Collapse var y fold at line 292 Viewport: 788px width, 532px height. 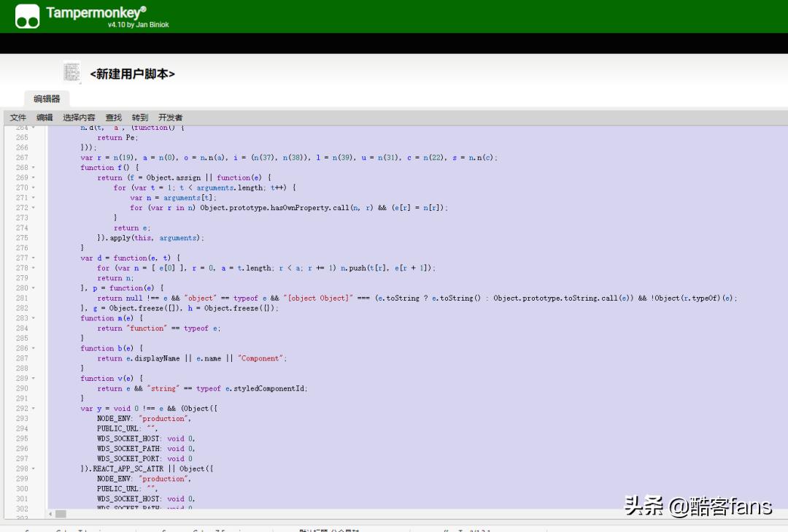tap(34, 409)
